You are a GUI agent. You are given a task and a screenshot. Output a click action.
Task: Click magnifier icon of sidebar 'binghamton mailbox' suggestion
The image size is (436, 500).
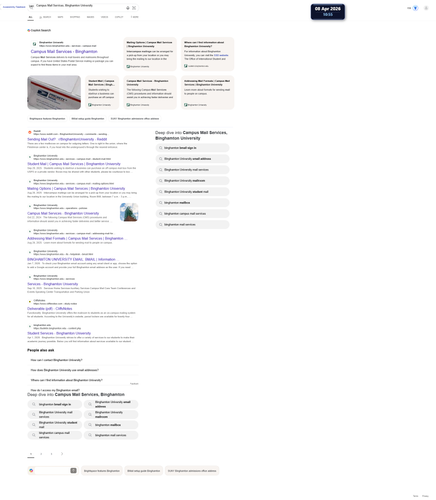pyautogui.click(x=160, y=203)
